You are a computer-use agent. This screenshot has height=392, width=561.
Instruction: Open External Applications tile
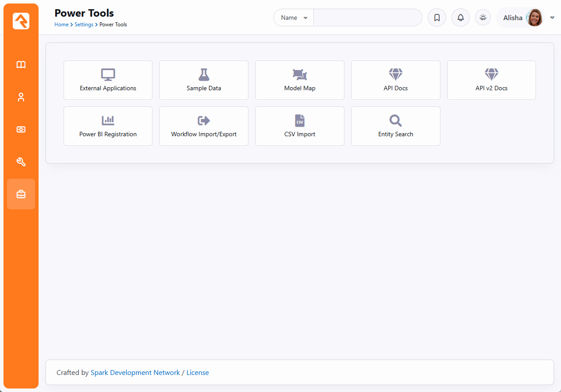[108, 80]
